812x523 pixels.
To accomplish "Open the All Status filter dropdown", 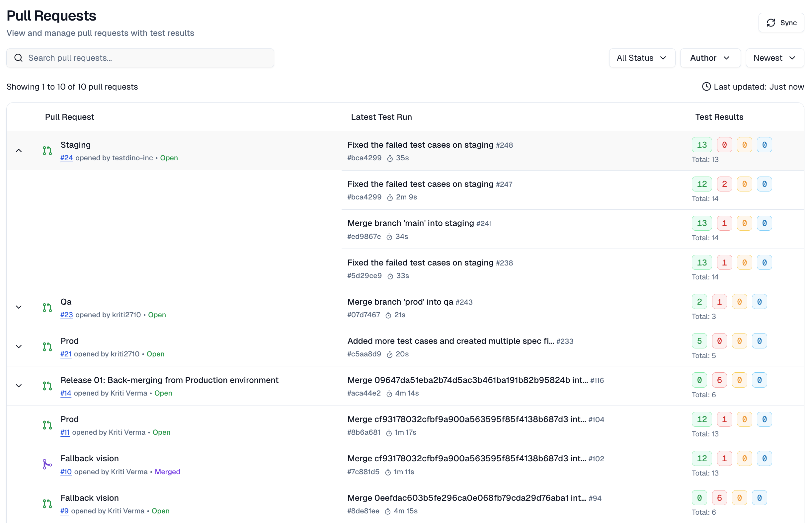I will (641, 58).
